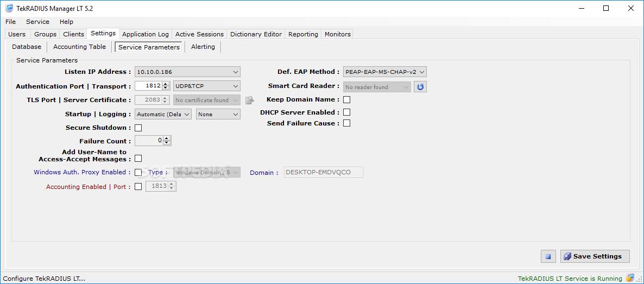Go to Accounting Table sub-tab
This screenshot has width=644, height=284.
80,47
